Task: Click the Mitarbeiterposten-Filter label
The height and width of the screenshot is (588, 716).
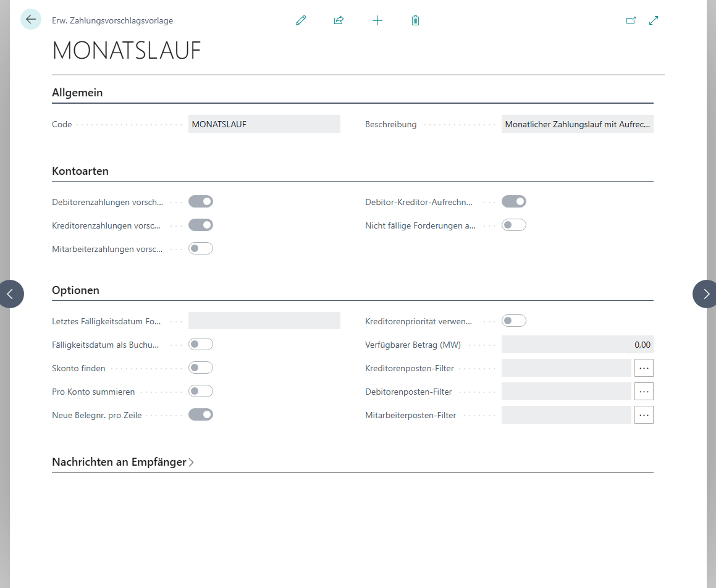Action: pos(411,416)
